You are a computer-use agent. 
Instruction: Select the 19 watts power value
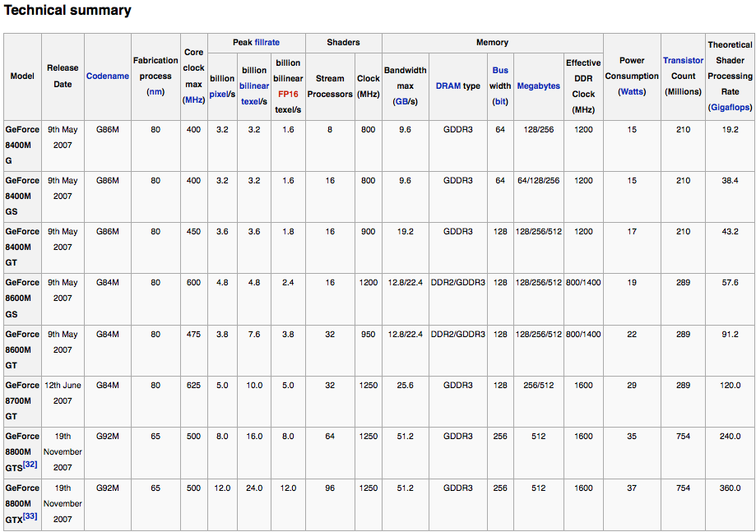coord(632,283)
